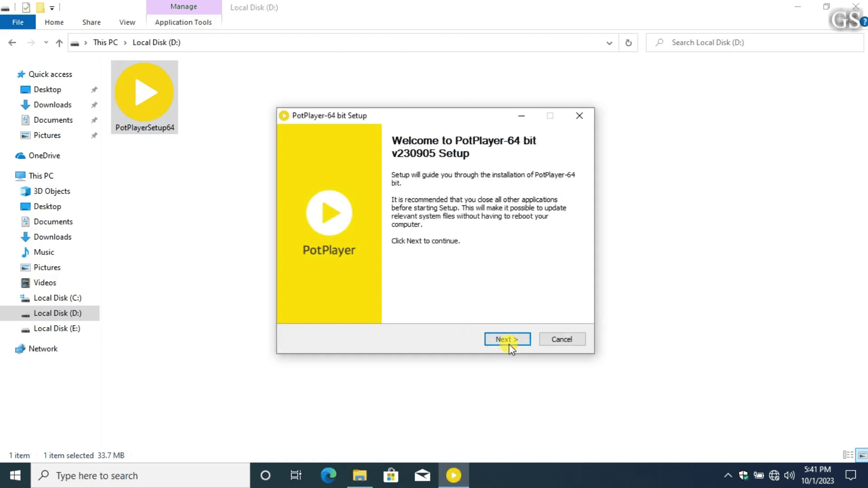868x488 pixels.
Task: Click the Manage contextual tab
Action: point(184,7)
